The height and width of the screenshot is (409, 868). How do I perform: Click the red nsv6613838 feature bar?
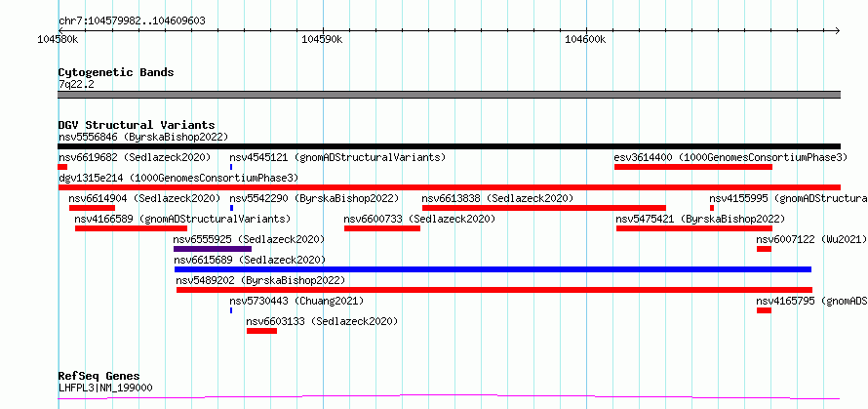coord(544,208)
